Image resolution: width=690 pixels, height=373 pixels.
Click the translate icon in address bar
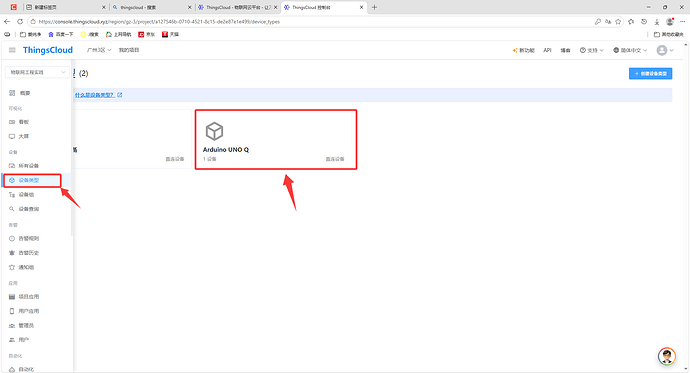click(608, 22)
